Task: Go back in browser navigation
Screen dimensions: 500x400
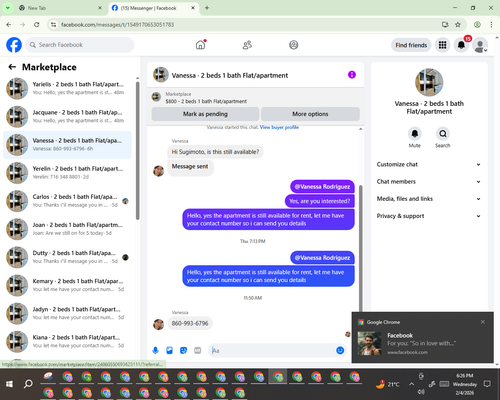Action: click(x=9, y=25)
